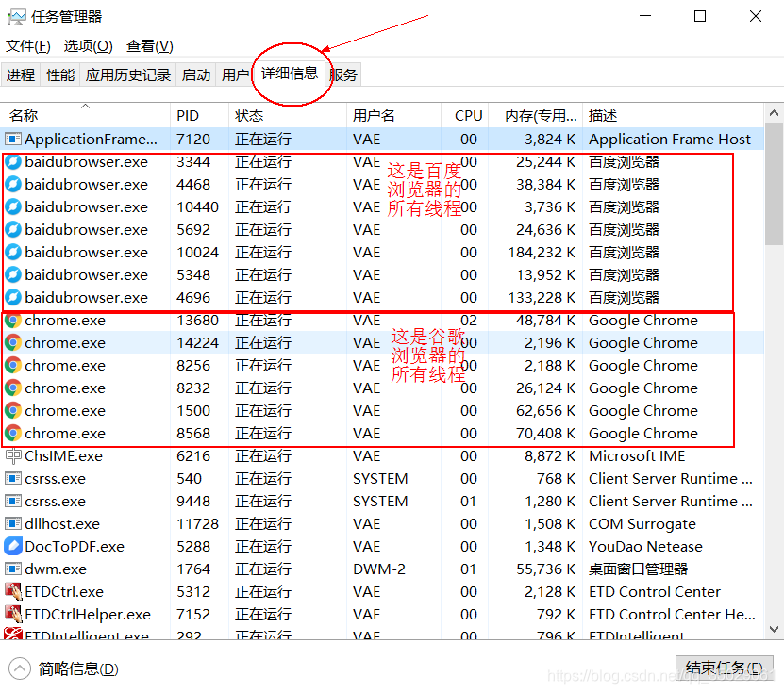Click Chrome icon in PID 8568 row
The height and width of the screenshot is (693, 784).
13,433
